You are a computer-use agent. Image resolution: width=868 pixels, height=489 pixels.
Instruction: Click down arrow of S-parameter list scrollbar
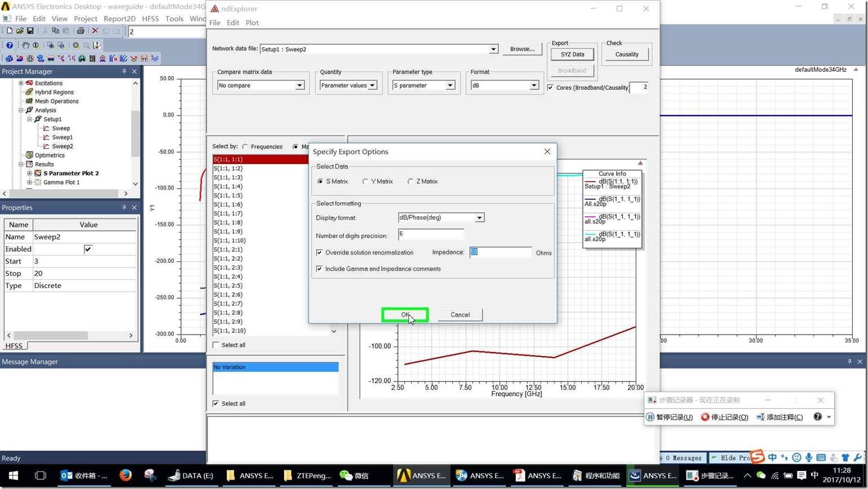334,331
